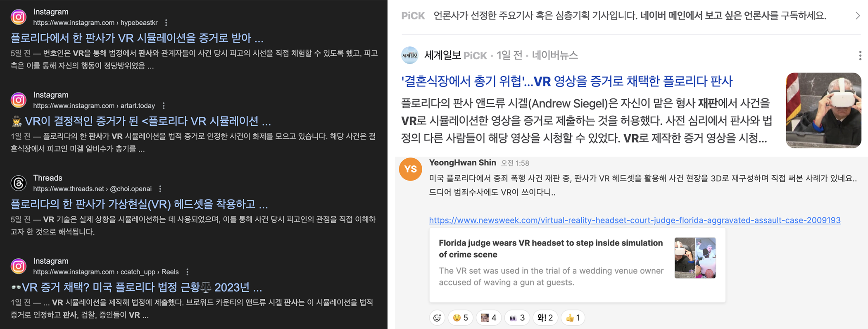The width and height of the screenshot is (868, 329).
Task: Open thumbnail of judge wearing VR headset
Action: pos(823,110)
